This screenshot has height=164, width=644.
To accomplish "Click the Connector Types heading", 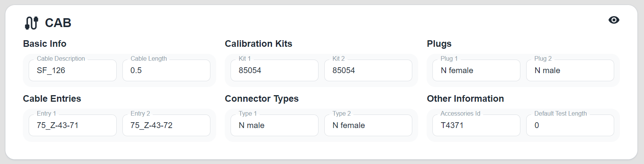I will coord(262,99).
